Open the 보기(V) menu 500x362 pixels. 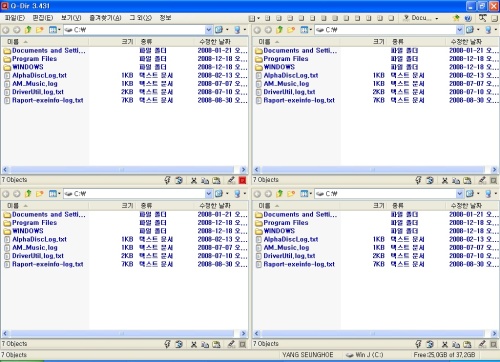coord(71,18)
